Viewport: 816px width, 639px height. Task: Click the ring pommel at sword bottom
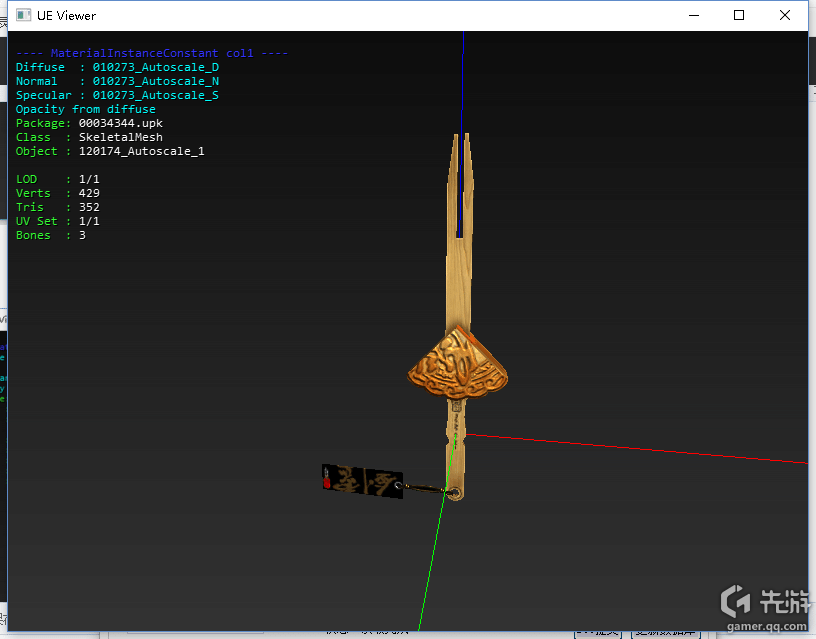click(455, 493)
